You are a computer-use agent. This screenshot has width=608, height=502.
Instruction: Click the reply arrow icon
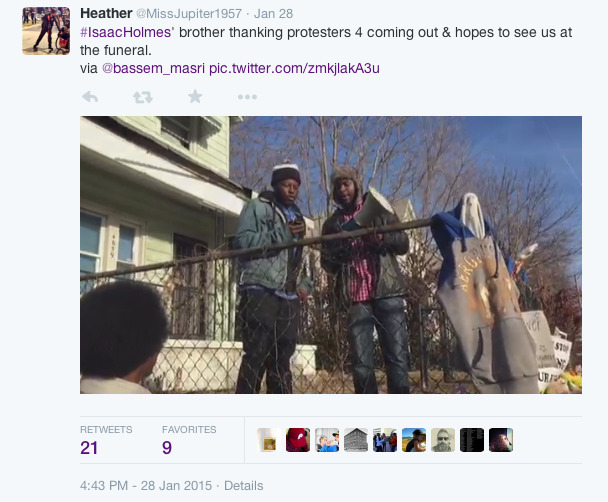click(90, 97)
